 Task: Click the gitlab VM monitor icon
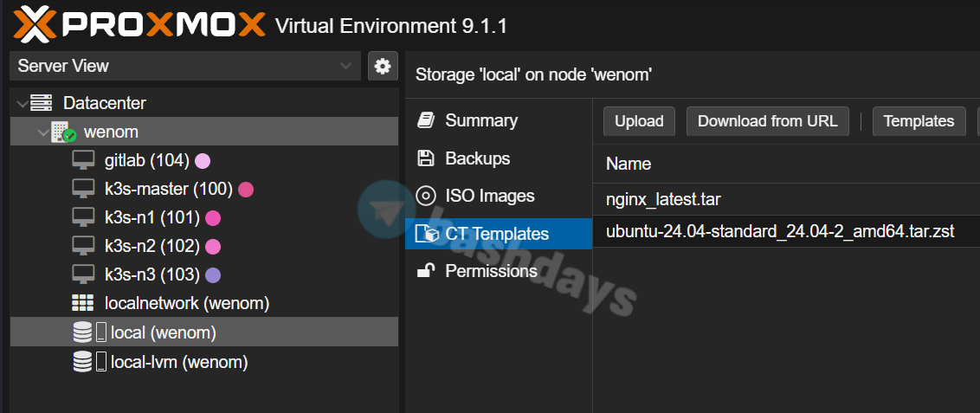83,160
